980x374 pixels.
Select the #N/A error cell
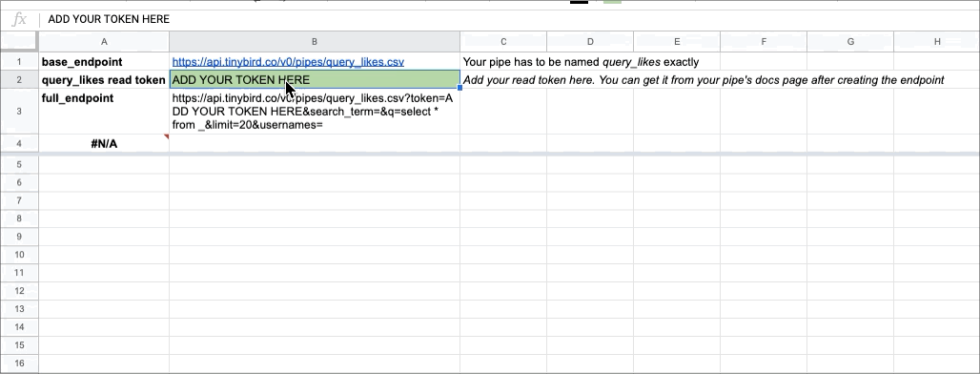pyautogui.click(x=104, y=144)
